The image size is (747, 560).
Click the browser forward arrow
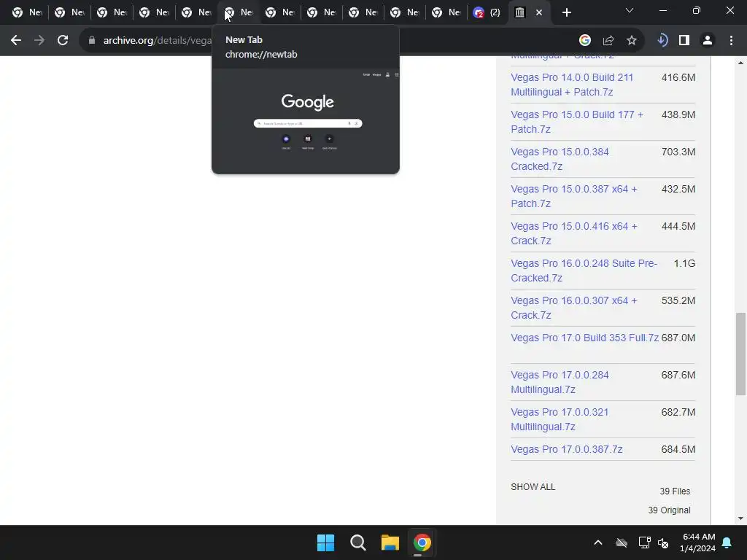(39, 41)
